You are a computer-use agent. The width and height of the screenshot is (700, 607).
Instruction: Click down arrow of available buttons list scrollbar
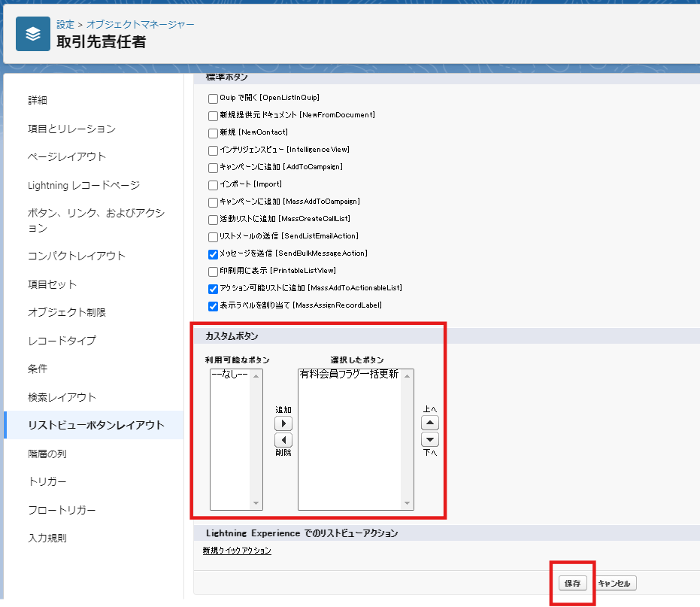256,503
